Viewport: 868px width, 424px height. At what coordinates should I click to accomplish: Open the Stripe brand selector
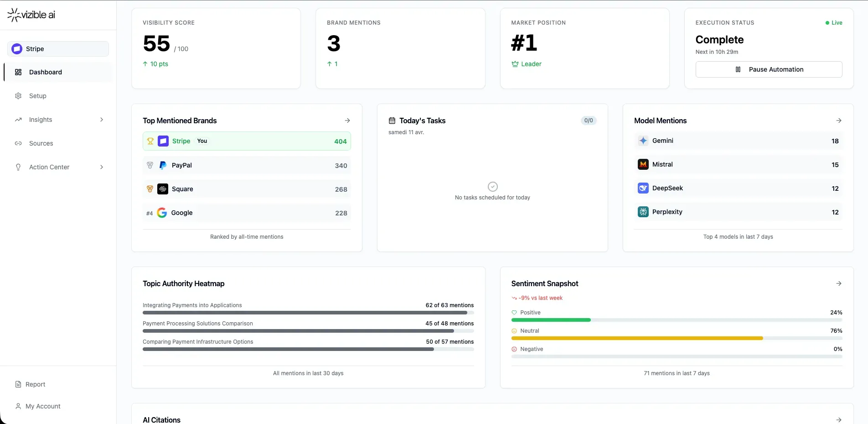[58, 49]
